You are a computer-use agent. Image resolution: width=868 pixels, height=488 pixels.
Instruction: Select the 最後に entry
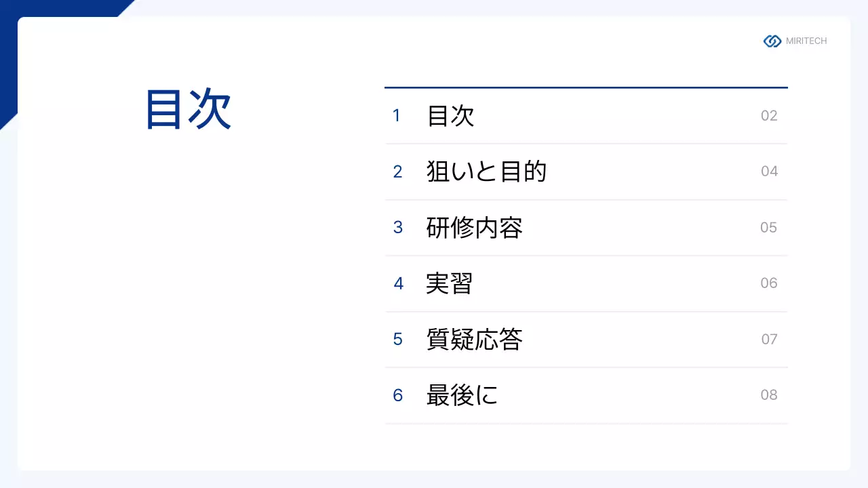click(x=462, y=395)
